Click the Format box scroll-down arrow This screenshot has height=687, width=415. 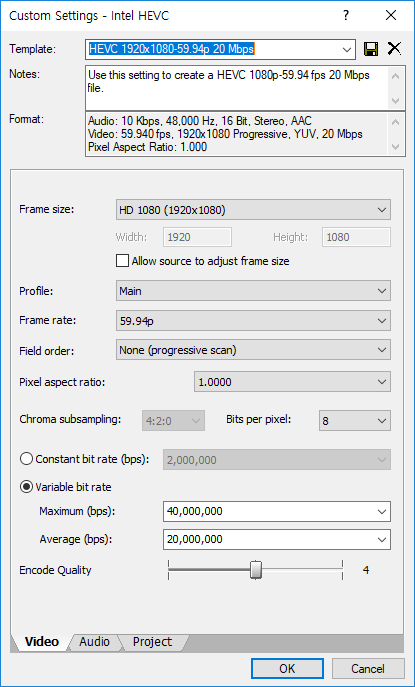(396, 147)
